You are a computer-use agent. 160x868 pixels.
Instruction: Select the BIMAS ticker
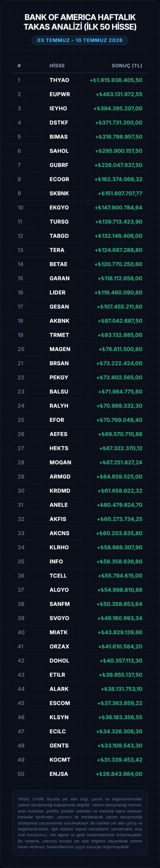[x=59, y=137]
